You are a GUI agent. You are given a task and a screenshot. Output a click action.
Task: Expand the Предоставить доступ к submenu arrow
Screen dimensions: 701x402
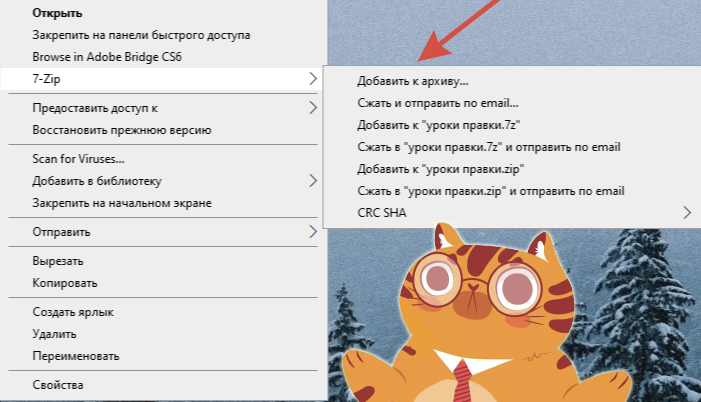click(312, 107)
